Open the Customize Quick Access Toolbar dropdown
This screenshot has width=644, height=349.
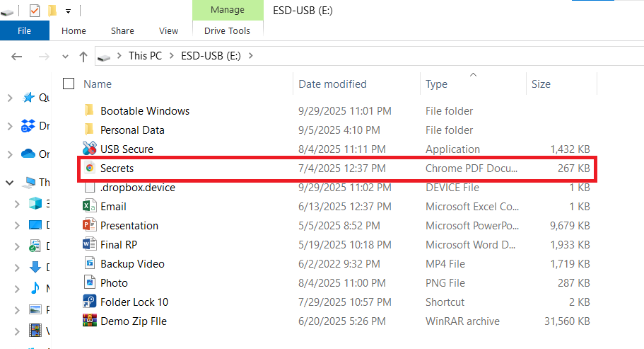coord(68,11)
